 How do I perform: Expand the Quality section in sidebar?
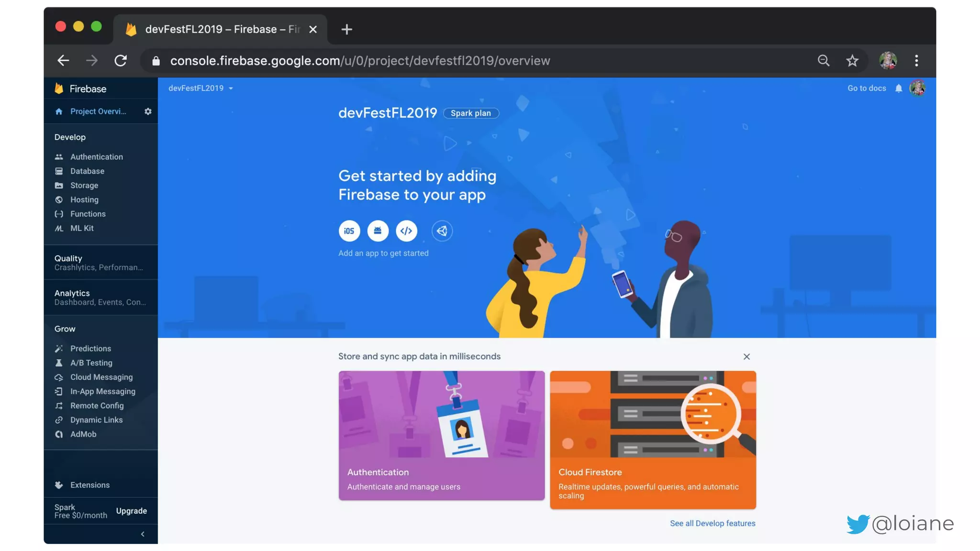pyautogui.click(x=100, y=263)
